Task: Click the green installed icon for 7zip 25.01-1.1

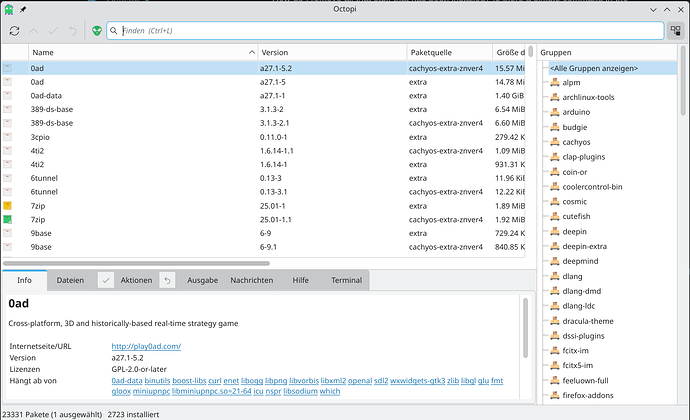Action: point(7,219)
